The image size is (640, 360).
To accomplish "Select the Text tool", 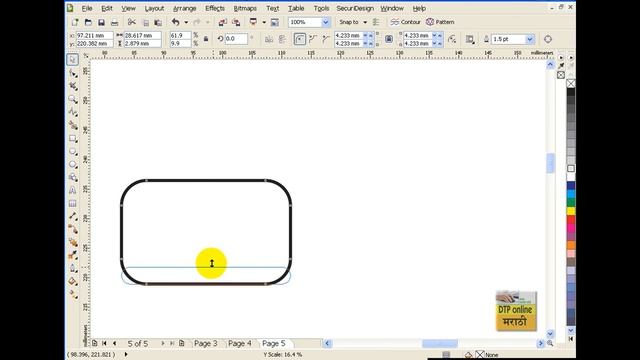I will [x=73, y=190].
